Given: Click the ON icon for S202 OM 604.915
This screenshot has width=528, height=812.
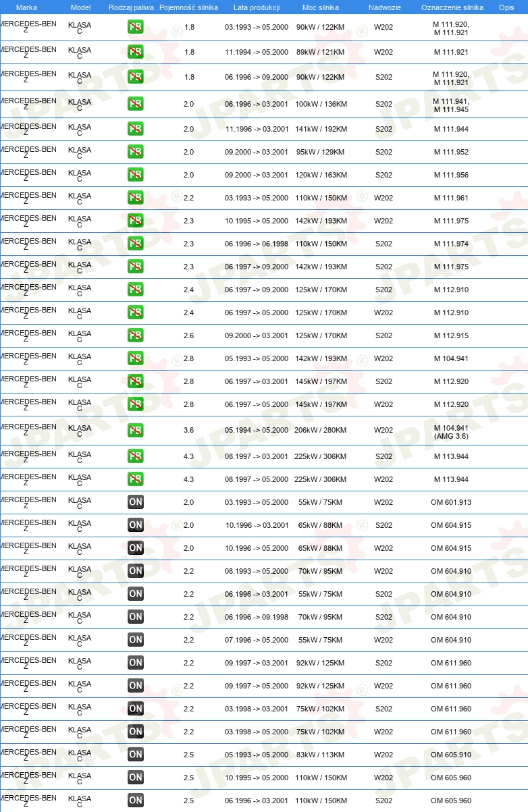Looking at the screenshot, I should (x=136, y=525).
